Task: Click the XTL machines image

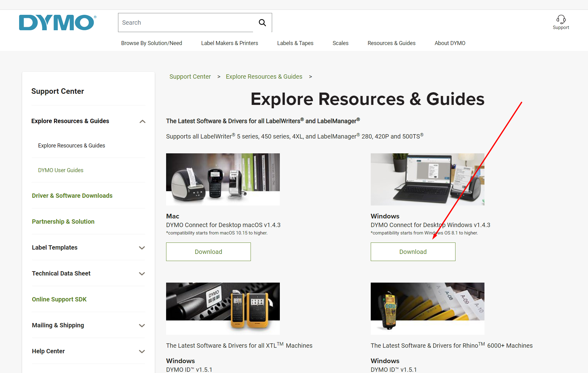Action: [223, 309]
